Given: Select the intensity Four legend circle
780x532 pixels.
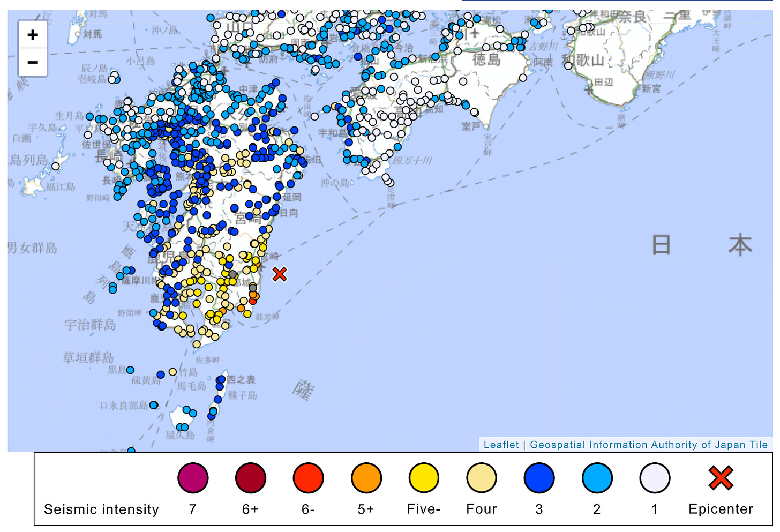Looking at the screenshot, I should (x=481, y=478).
